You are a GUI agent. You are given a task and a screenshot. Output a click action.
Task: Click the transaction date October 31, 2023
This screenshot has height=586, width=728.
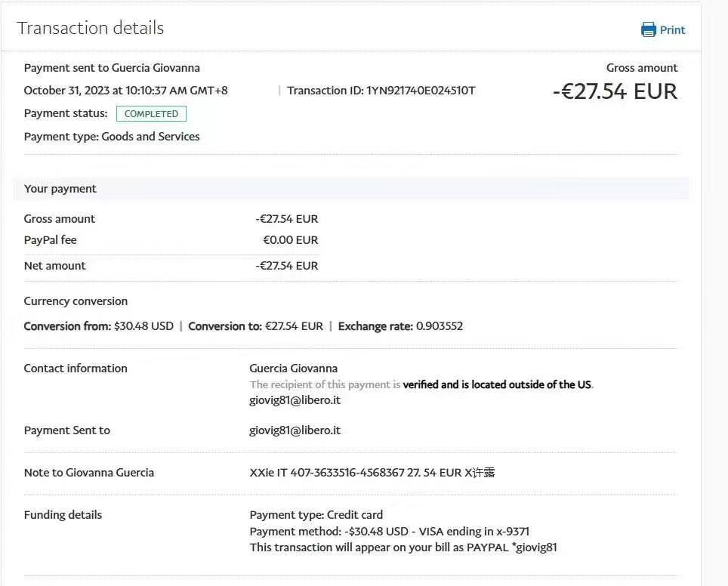[x=125, y=91]
